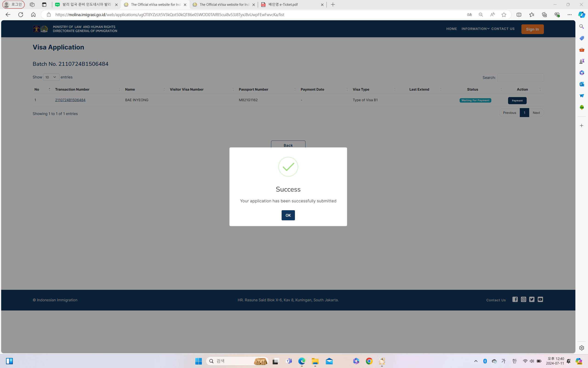Show hidden system tray icons
Image resolution: width=588 pixels, height=368 pixels.
(x=475, y=361)
